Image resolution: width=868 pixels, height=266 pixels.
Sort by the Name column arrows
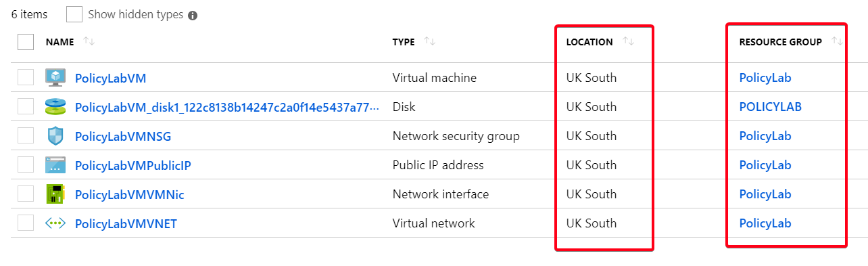click(x=89, y=42)
